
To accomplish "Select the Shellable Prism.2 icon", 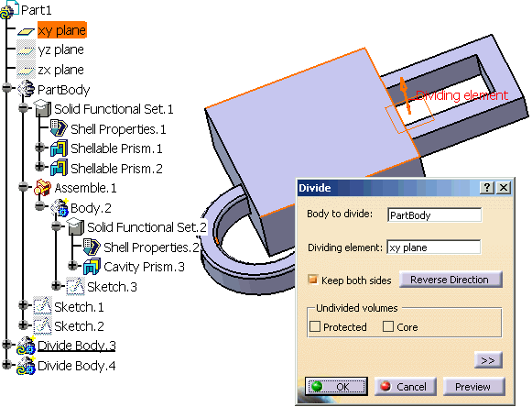I will [59, 168].
